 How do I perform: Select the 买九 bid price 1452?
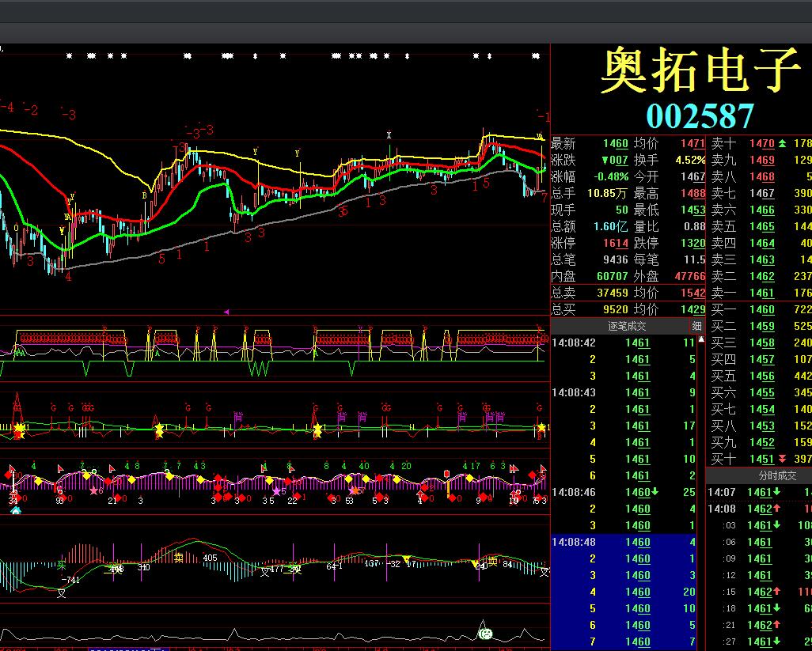point(762,442)
